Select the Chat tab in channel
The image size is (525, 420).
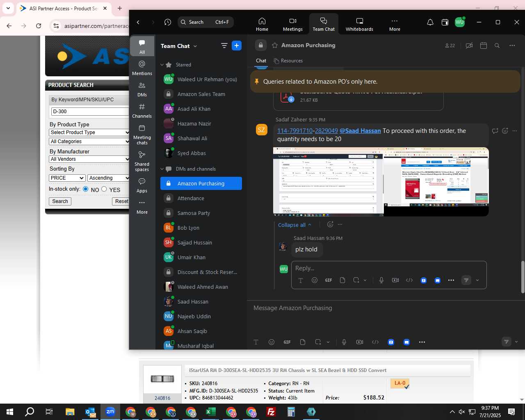[x=261, y=61]
